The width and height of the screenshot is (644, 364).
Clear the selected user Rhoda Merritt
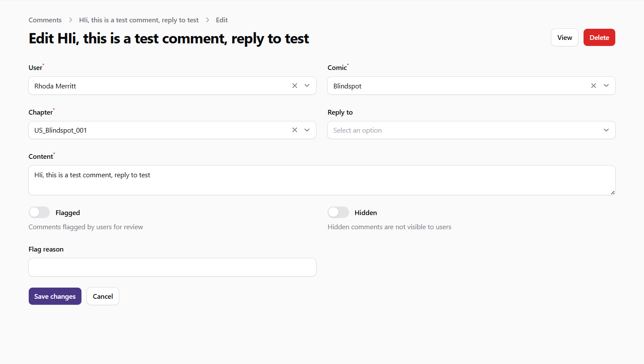[x=295, y=85]
